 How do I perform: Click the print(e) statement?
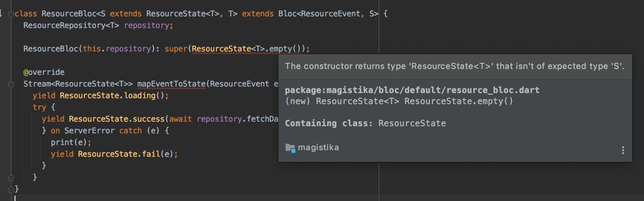click(x=71, y=142)
